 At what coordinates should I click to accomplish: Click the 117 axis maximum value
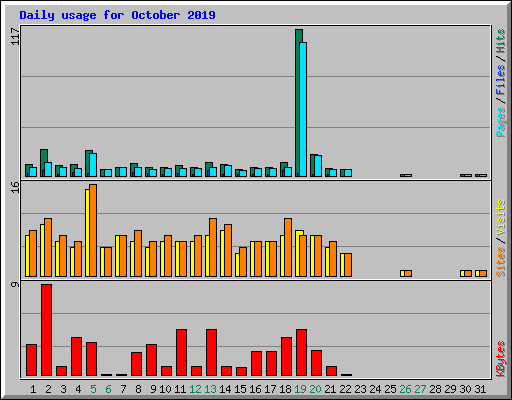pyautogui.click(x=15, y=36)
